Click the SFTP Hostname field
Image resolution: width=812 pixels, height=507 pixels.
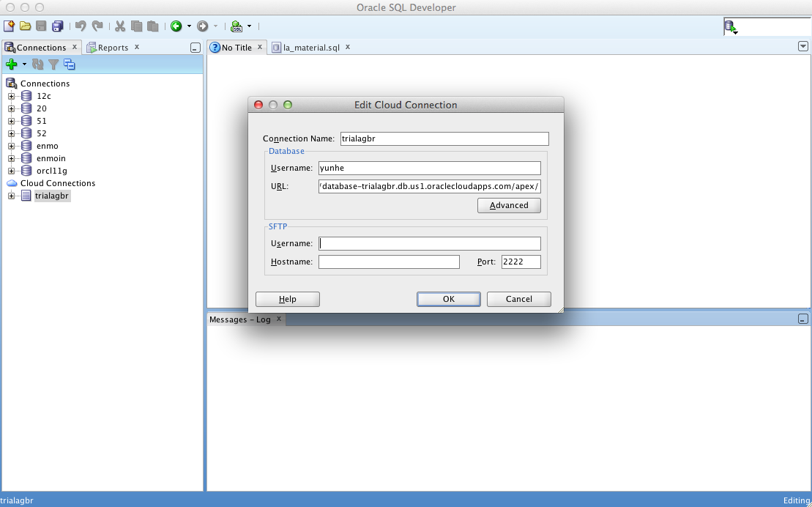(x=389, y=262)
